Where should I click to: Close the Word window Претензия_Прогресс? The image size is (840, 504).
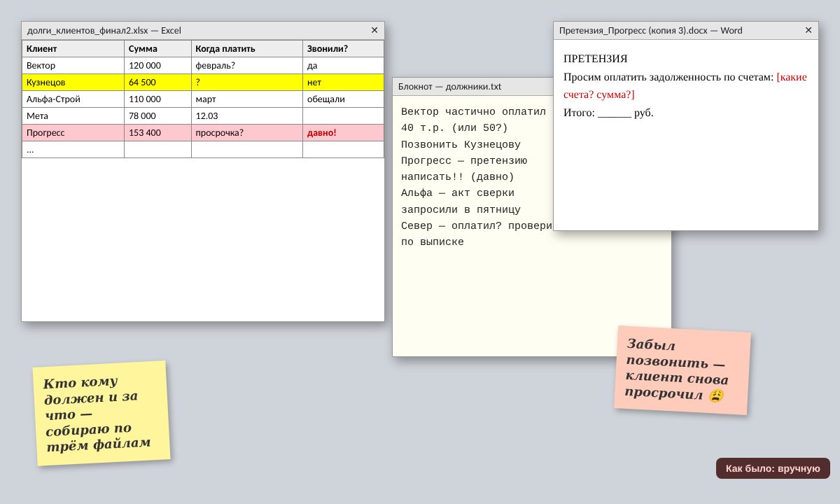[808, 30]
